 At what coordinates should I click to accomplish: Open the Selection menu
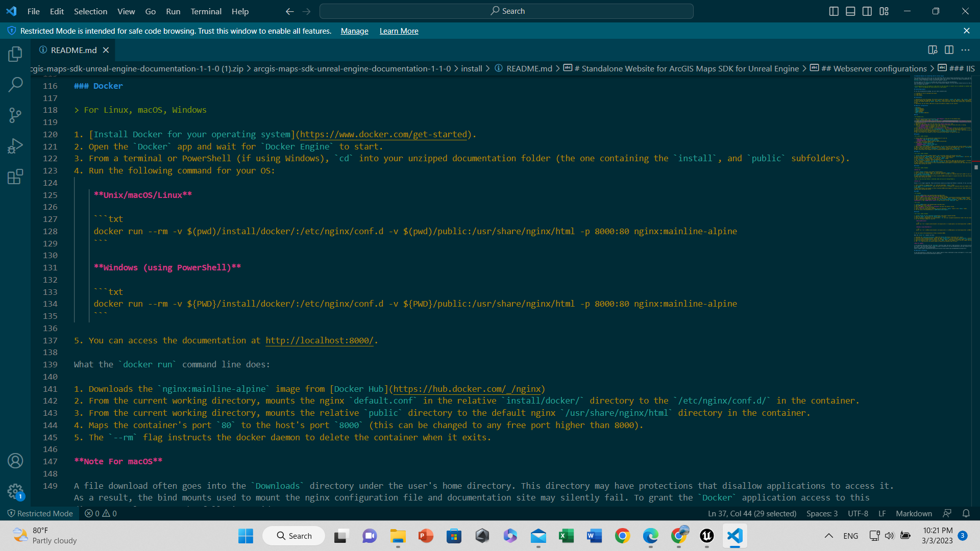90,11
